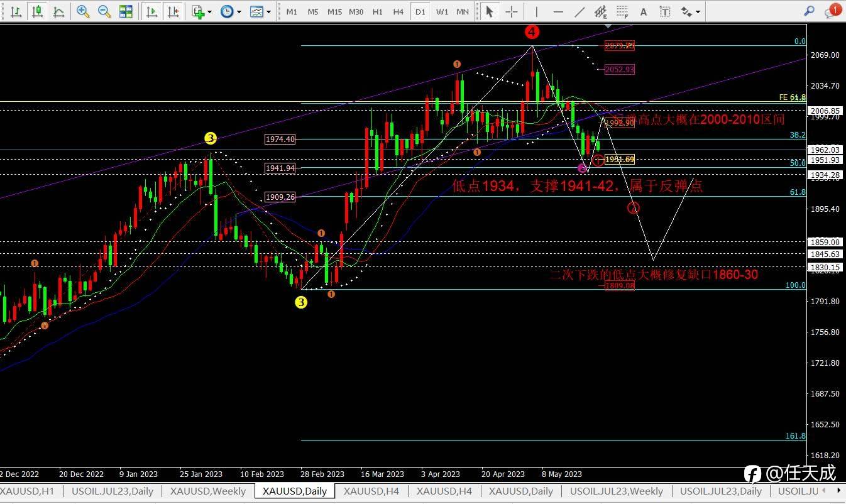Expand the periods dropdown arrow

[239, 11]
